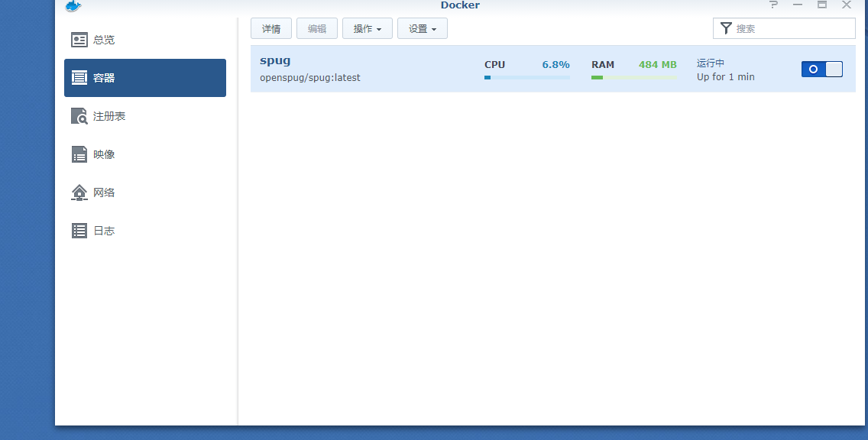This screenshot has height=440, width=868.
Task: Minimize the Docker window
Action: coord(798,5)
